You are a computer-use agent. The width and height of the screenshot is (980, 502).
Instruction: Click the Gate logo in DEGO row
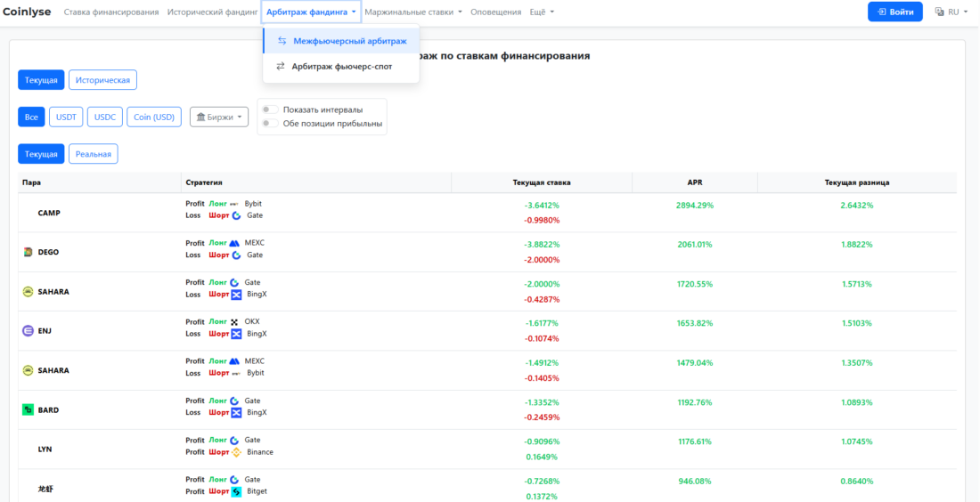coord(235,255)
